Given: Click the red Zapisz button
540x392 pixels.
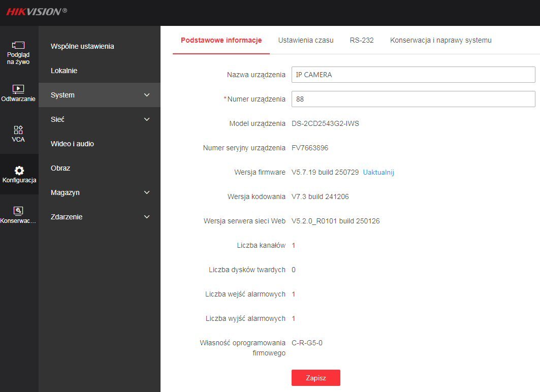Looking at the screenshot, I should pos(316,378).
